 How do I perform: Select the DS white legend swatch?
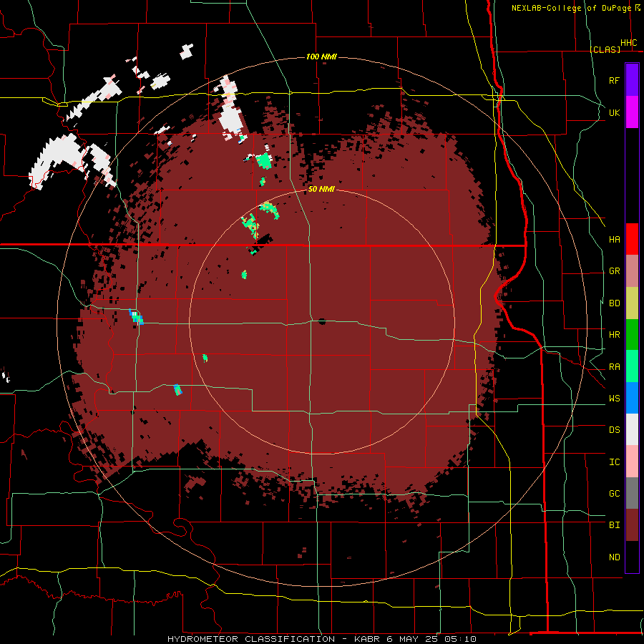click(632, 429)
